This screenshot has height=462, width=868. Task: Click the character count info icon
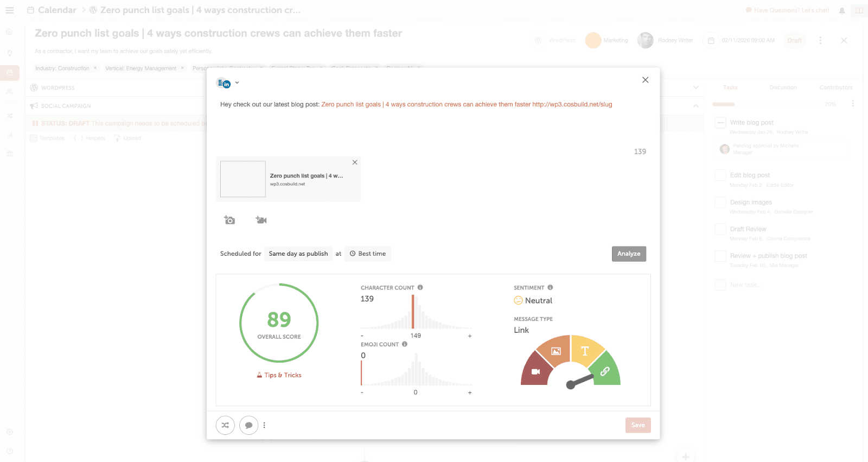(x=420, y=288)
